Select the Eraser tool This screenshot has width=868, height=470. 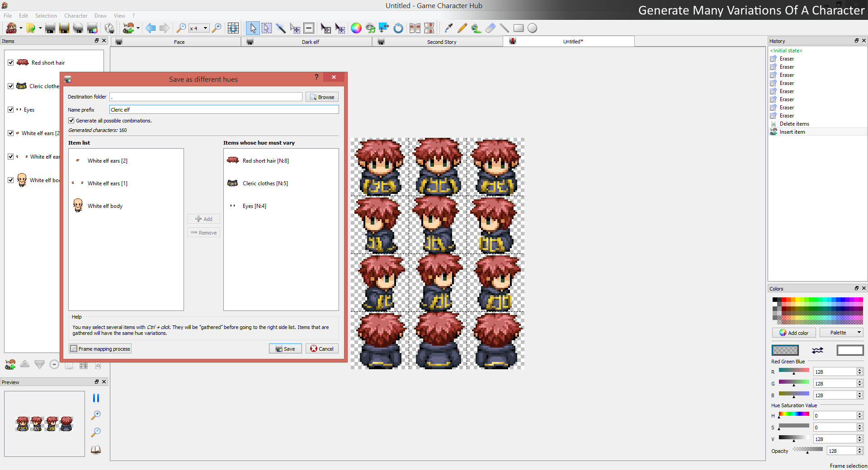pos(490,28)
